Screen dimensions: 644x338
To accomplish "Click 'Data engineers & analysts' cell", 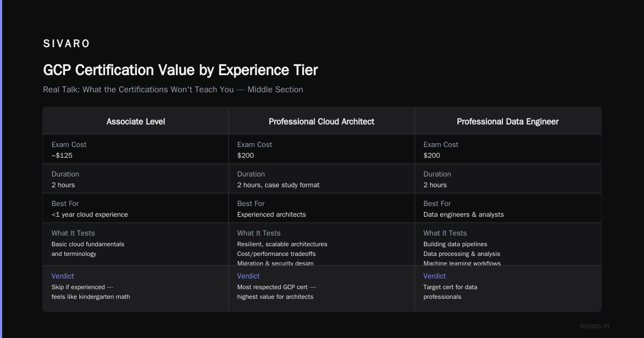I will pyautogui.click(x=464, y=215).
